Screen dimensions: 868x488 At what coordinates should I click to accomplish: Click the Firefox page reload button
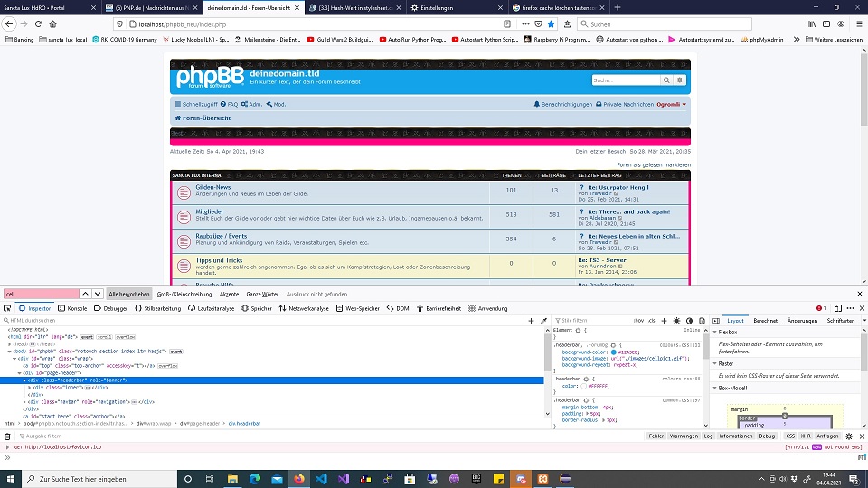39,24
